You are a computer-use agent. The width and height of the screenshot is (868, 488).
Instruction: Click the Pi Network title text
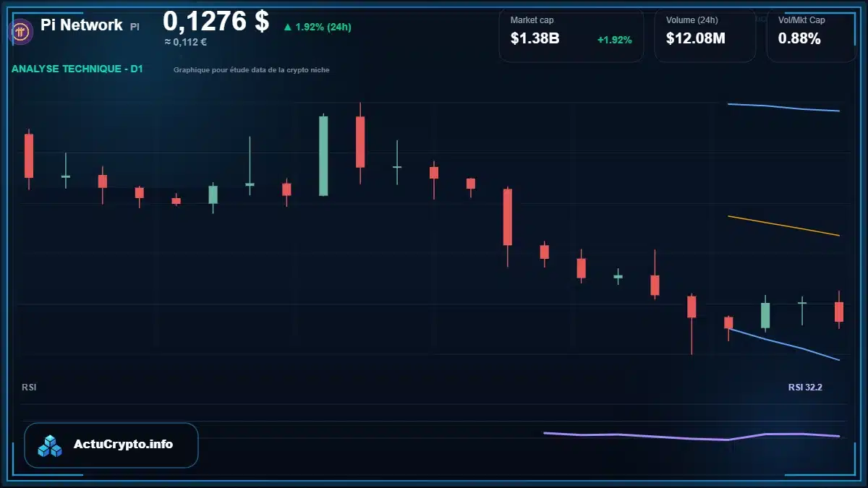coord(82,25)
